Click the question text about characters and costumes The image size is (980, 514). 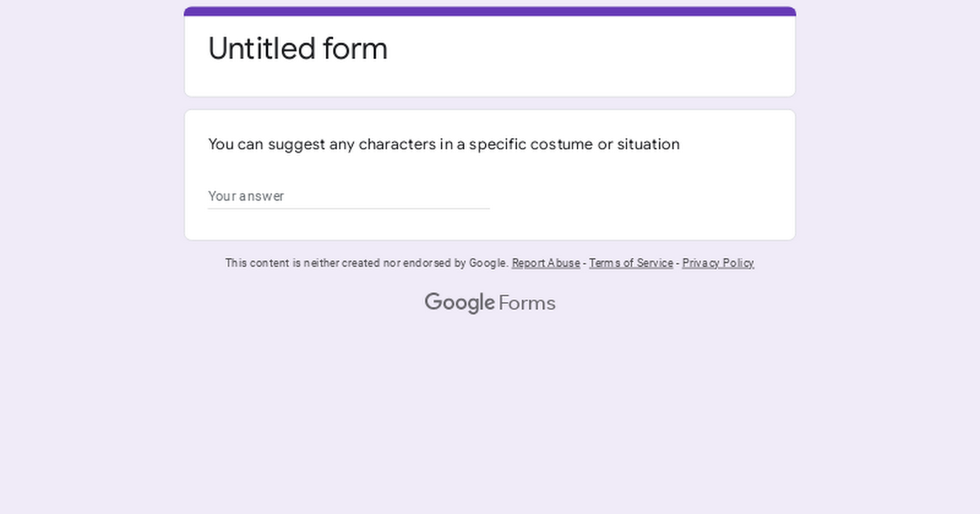point(443,144)
